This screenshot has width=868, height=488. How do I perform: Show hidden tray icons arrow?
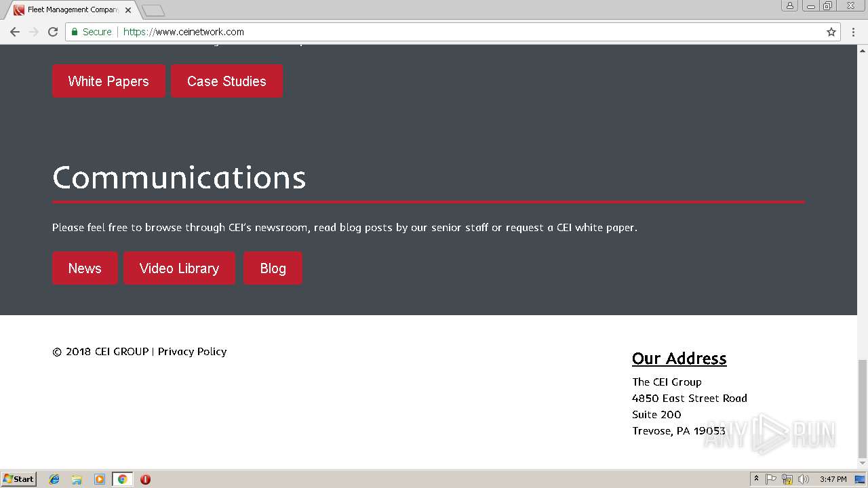756,479
